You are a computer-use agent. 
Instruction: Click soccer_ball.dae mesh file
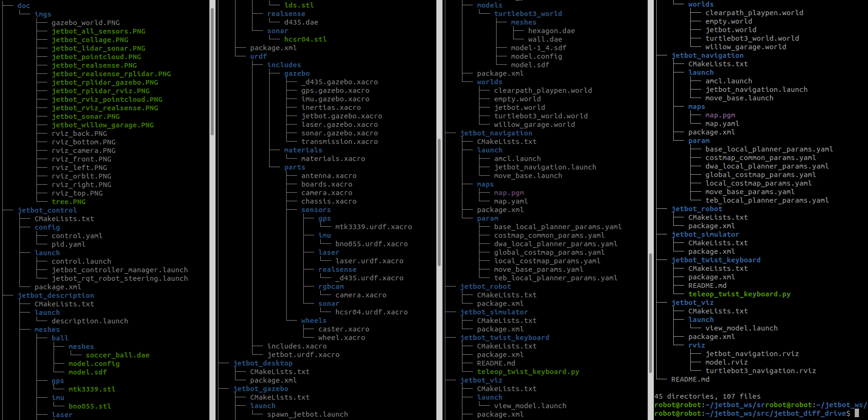click(x=118, y=355)
